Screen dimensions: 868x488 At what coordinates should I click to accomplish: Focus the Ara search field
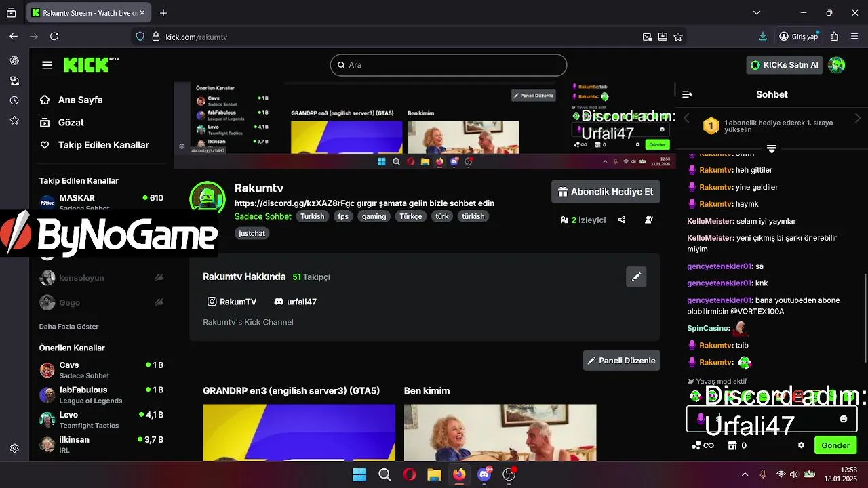[x=448, y=65]
